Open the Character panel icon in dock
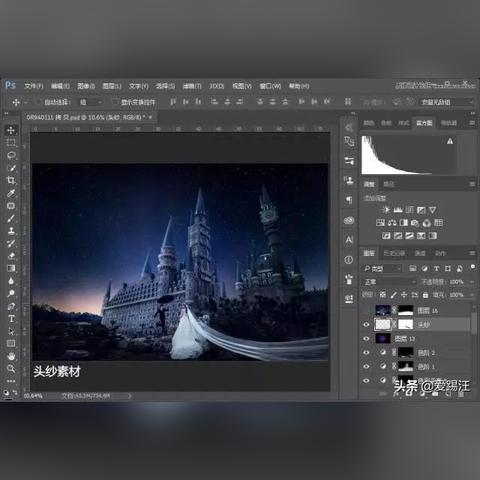The height and width of the screenshot is (480, 480). [x=349, y=240]
